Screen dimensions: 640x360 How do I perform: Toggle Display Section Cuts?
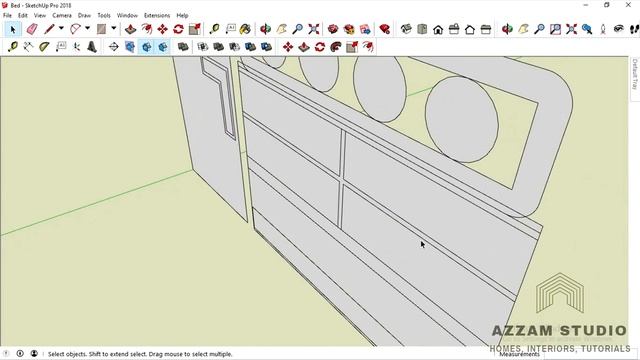click(x=146, y=47)
